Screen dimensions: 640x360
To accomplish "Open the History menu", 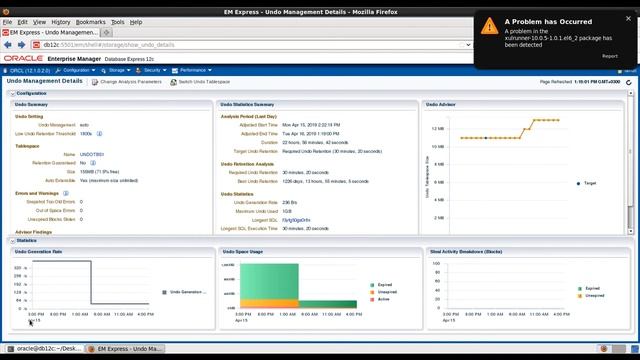I will [61, 22].
